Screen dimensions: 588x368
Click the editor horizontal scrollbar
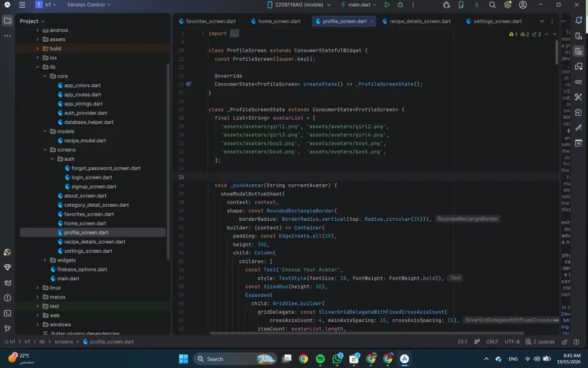[366, 333]
